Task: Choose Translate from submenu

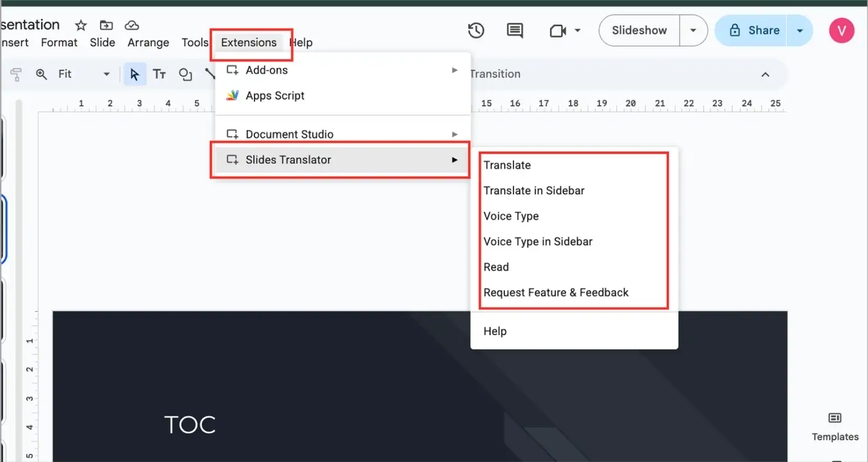Action: (574, 165)
